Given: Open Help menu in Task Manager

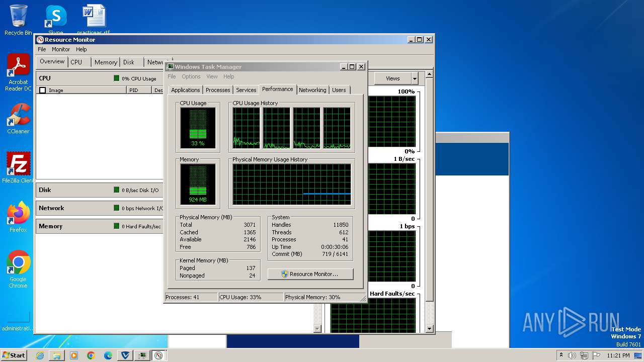Looking at the screenshot, I should pyautogui.click(x=229, y=76).
